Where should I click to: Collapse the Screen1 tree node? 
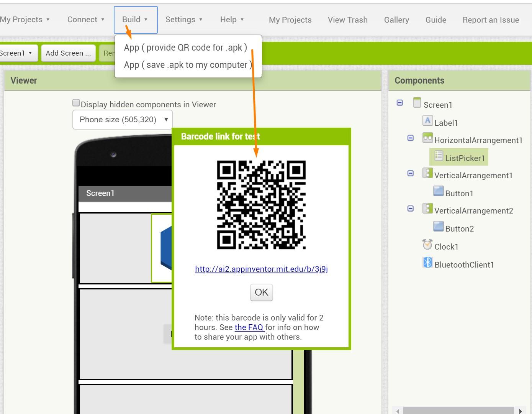click(x=399, y=103)
